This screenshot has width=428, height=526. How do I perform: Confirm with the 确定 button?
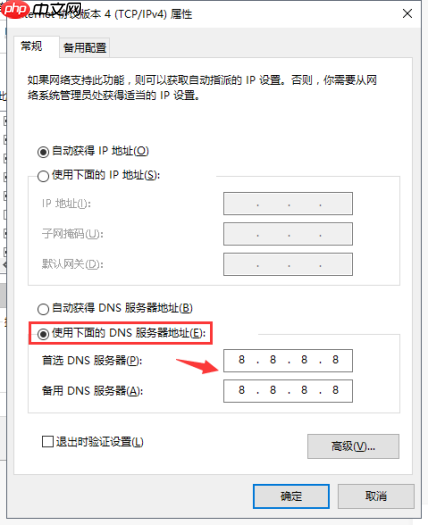(291, 496)
